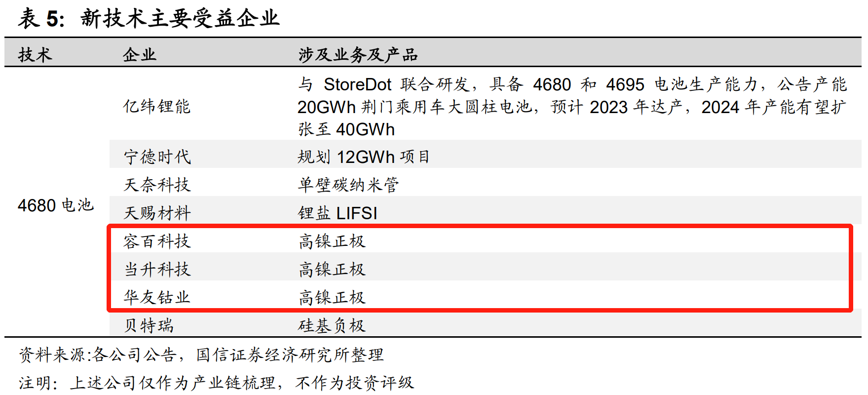The image size is (868, 395).
Task: Select the 亿纬锂能 company cell
Action: 157,106
